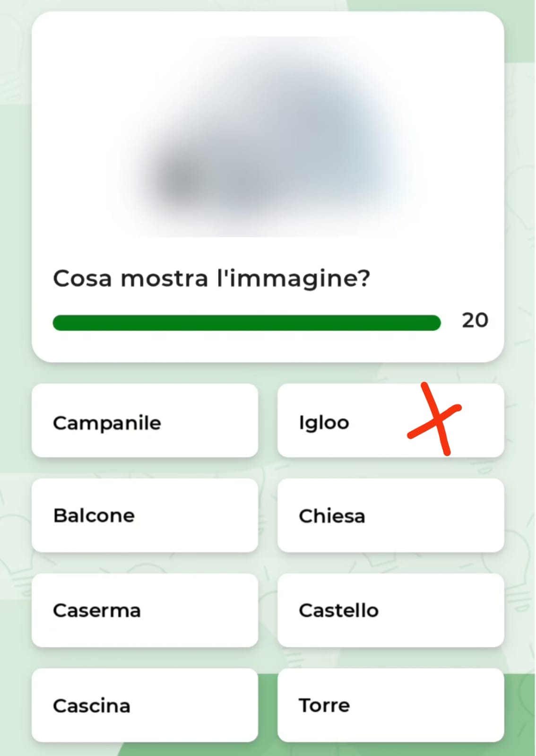Choose Igloo as the answer
This screenshot has width=536, height=756.
[390, 420]
